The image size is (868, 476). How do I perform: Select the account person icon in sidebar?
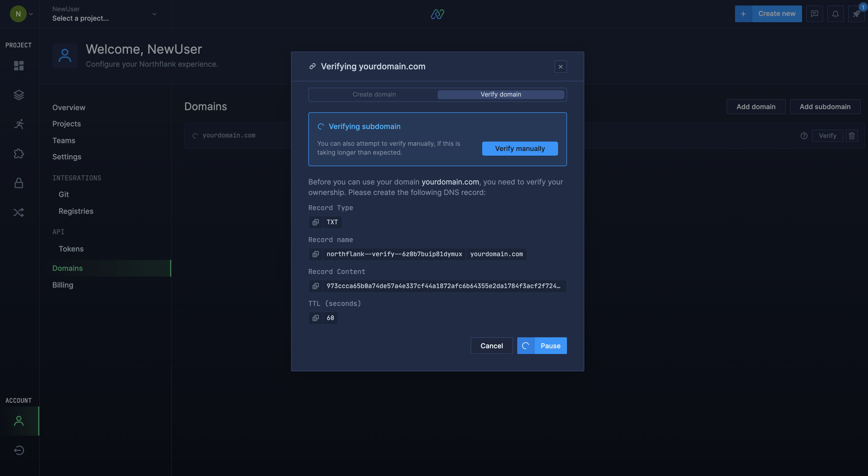19,421
